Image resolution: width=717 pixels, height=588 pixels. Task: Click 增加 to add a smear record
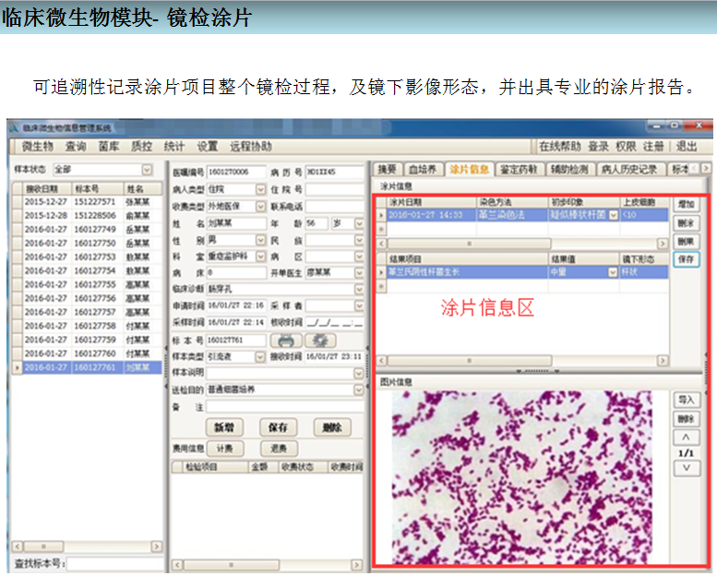[x=686, y=204]
